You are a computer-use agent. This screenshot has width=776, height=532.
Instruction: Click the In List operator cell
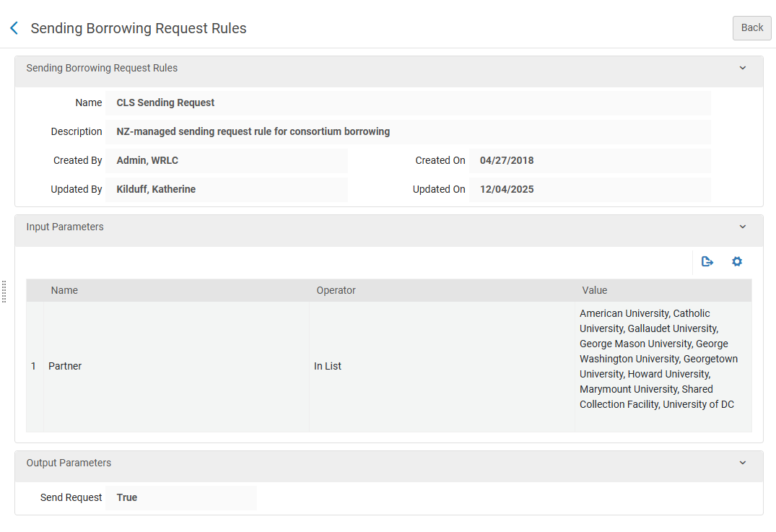[x=328, y=366]
